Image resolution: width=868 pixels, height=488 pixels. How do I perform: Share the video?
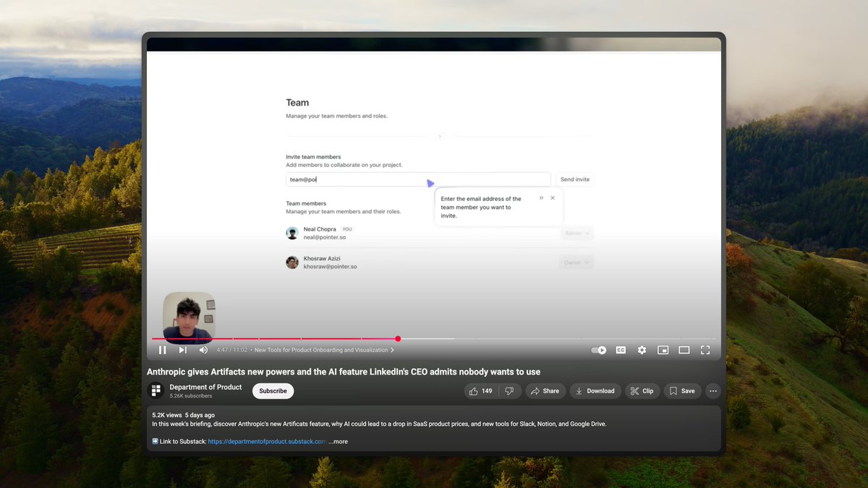(x=545, y=391)
